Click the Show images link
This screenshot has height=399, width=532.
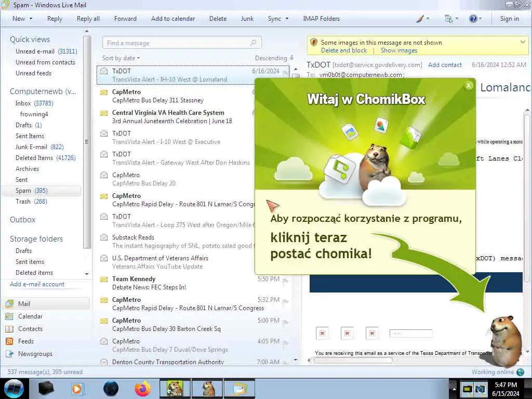click(x=399, y=50)
